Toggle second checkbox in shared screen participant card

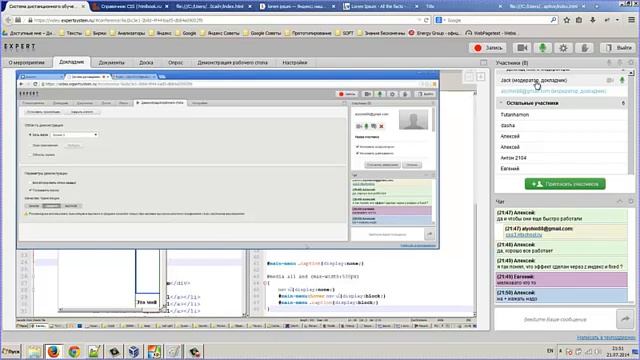point(357,153)
